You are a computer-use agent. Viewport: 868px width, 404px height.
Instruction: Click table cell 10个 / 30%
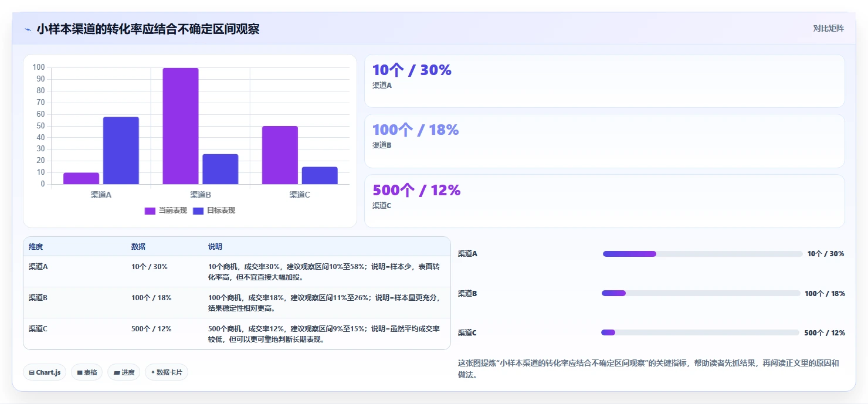click(x=149, y=266)
